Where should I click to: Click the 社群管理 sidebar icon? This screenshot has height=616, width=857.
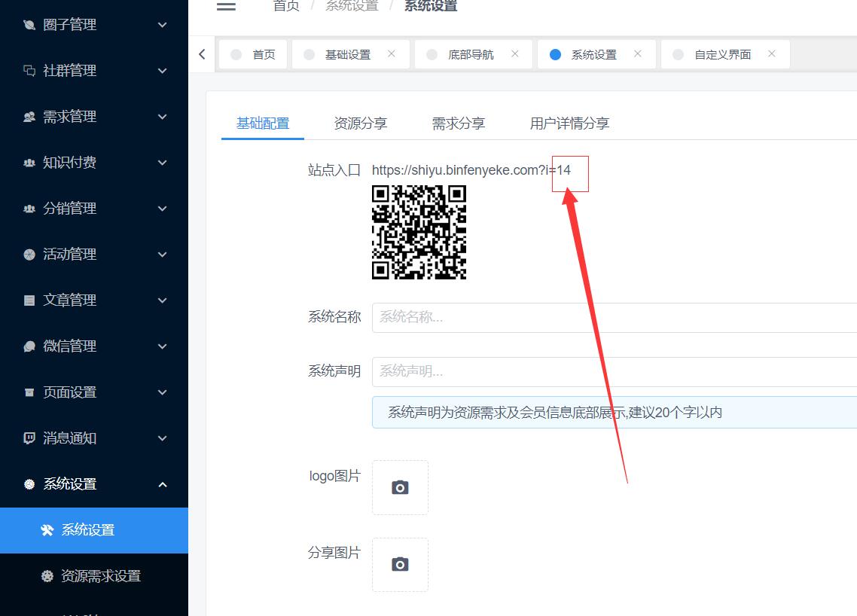pos(29,71)
